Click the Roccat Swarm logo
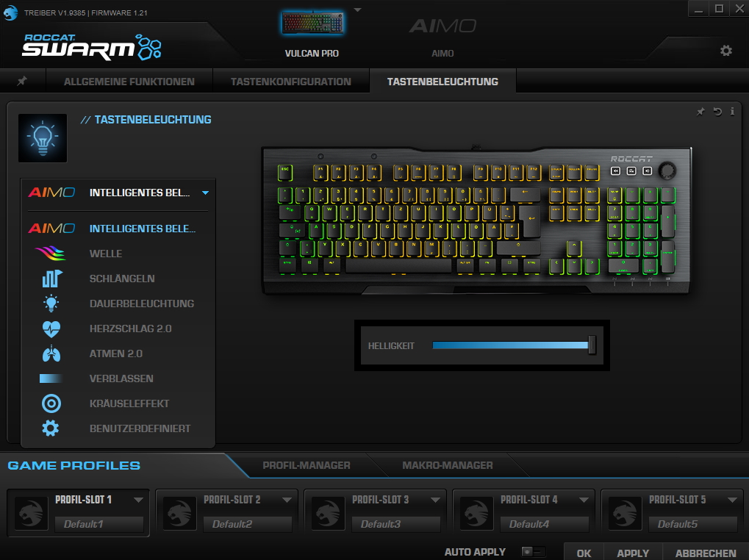The width and height of the screenshot is (749, 560). pyautogui.click(x=92, y=47)
